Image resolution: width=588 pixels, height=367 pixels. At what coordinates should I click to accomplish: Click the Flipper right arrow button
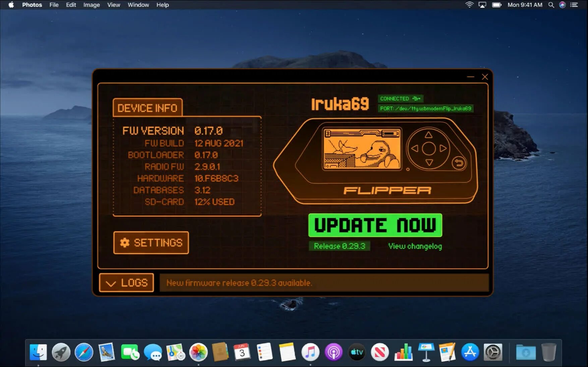[443, 148]
